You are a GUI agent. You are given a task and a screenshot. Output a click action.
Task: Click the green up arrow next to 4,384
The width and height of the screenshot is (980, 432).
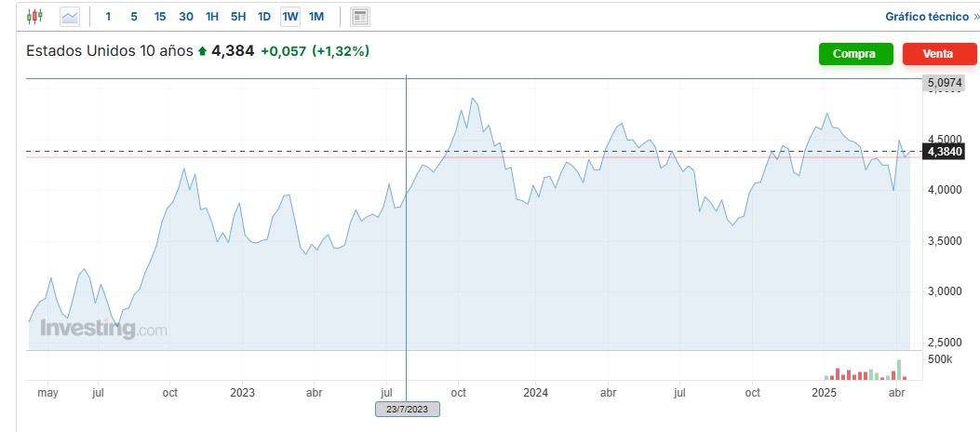(202, 51)
